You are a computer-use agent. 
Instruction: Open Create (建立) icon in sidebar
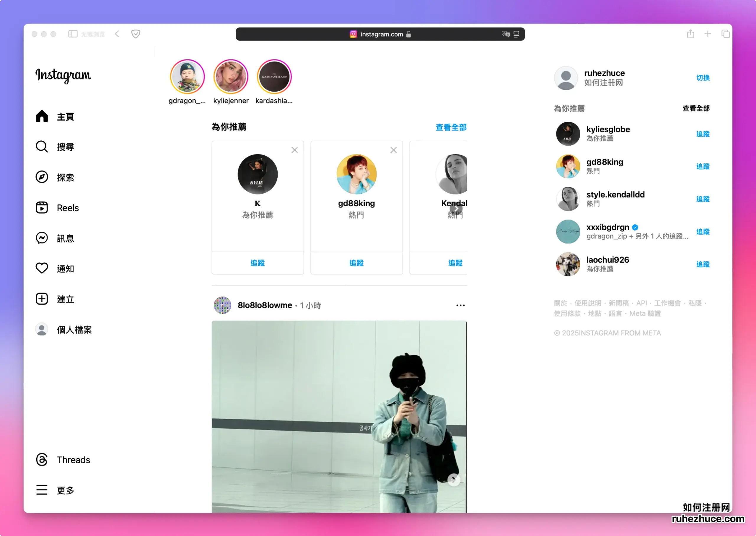coord(41,299)
